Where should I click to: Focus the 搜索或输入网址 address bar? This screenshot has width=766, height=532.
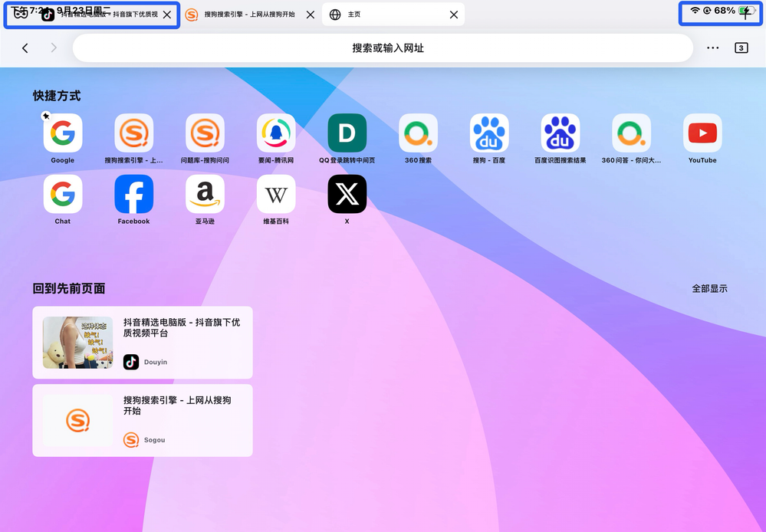point(383,48)
